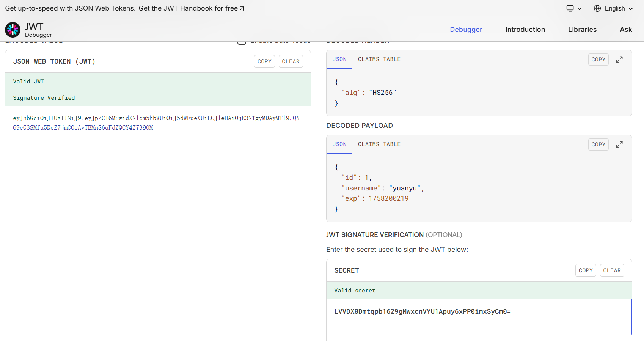Image resolution: width=644 pixels, height=341 pixels.
Task: Switch decoded header to Claims Table tab
Action: pyautogui.click(x=379, y=59)
